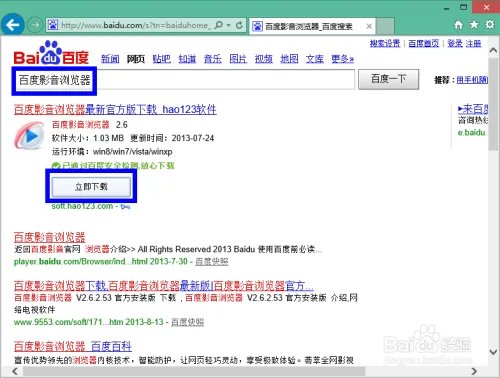The width and height of the screenshot is (500, 378).
Task: Switch to 音乐 search category
Action: pos(213,59)
